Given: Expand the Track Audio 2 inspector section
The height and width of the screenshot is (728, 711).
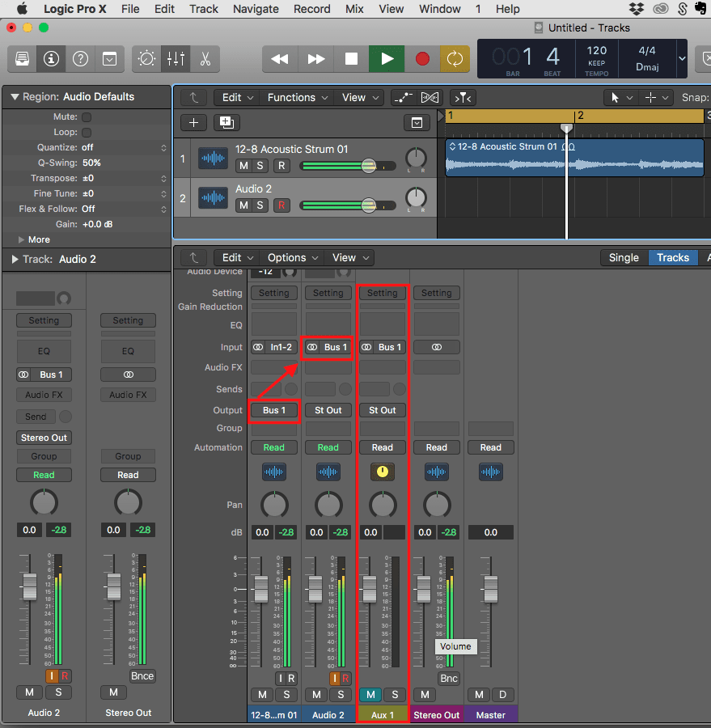Looking at the screenshot, I should tap(15, 259).
